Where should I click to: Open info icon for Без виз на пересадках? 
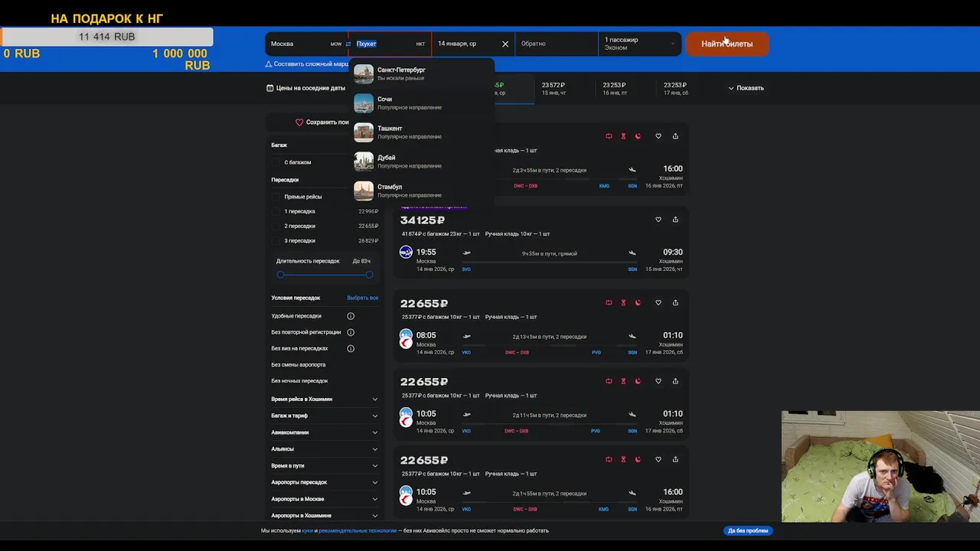click(351, 348)
